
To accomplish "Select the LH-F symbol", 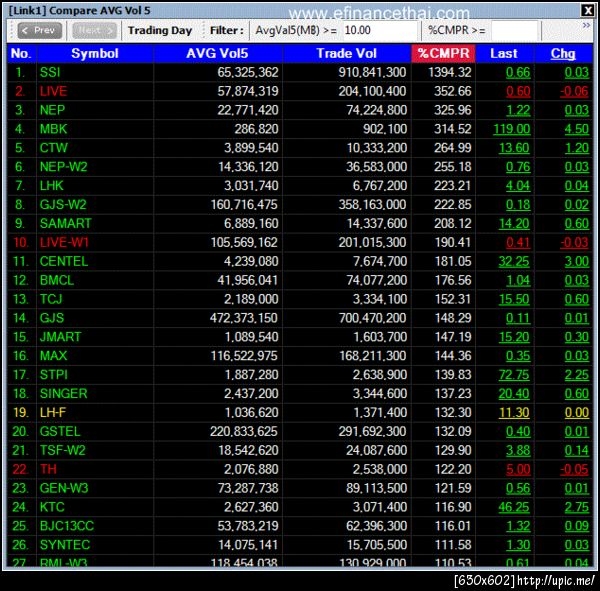I will click(53, 413).
